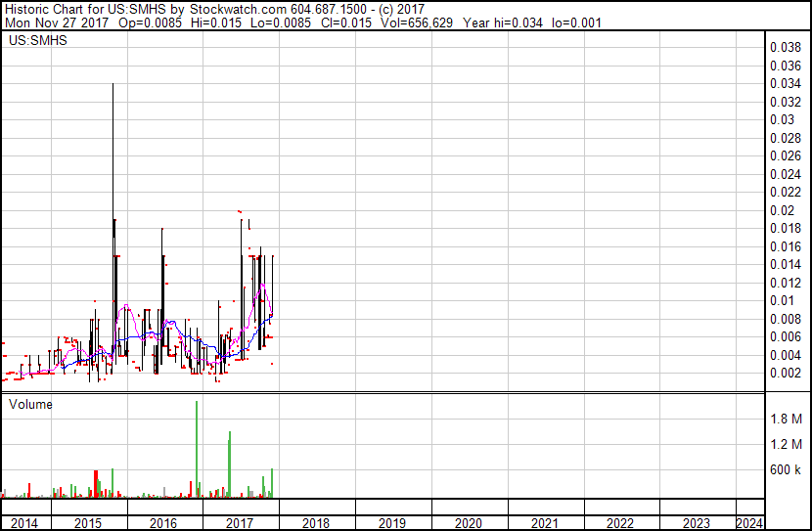
Task: Click the Stockwatch.com text in header
Action: [x=239, y=10]
